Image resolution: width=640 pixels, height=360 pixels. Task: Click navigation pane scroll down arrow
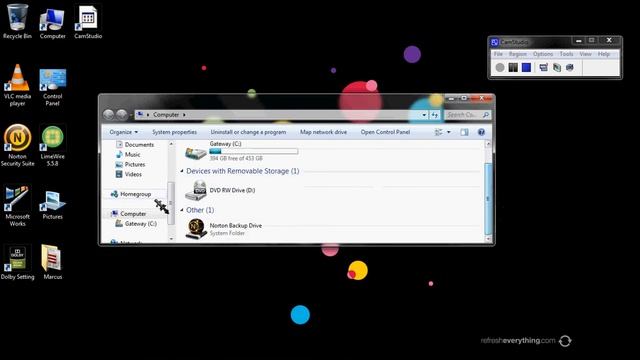[x=171, y=238]
